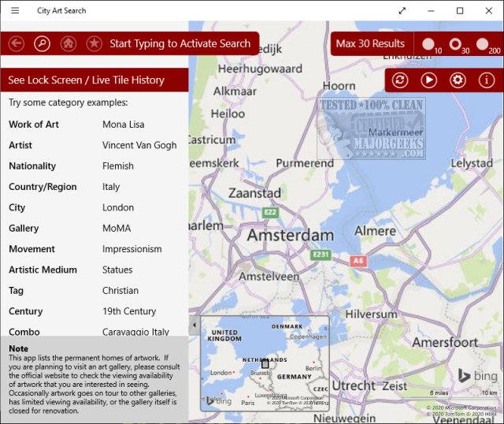
Task: Click Amsterdam on the map
Action: coord(291,235)
